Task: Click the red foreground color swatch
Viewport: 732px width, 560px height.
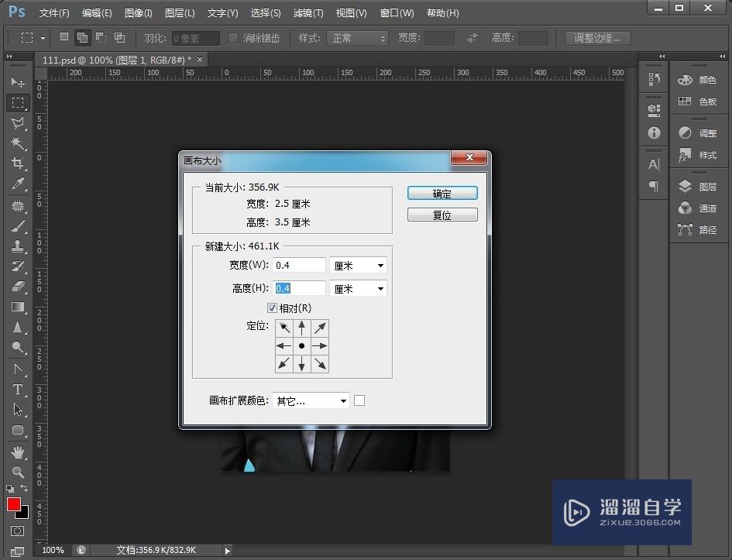Action: click(14, 505)
